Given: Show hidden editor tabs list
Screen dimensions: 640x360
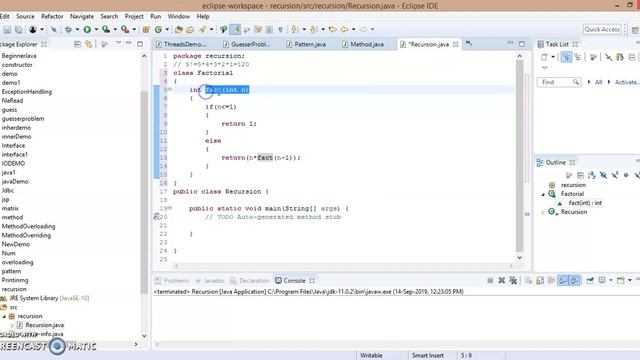Looking at the screenshot, I should click(469, 43).
